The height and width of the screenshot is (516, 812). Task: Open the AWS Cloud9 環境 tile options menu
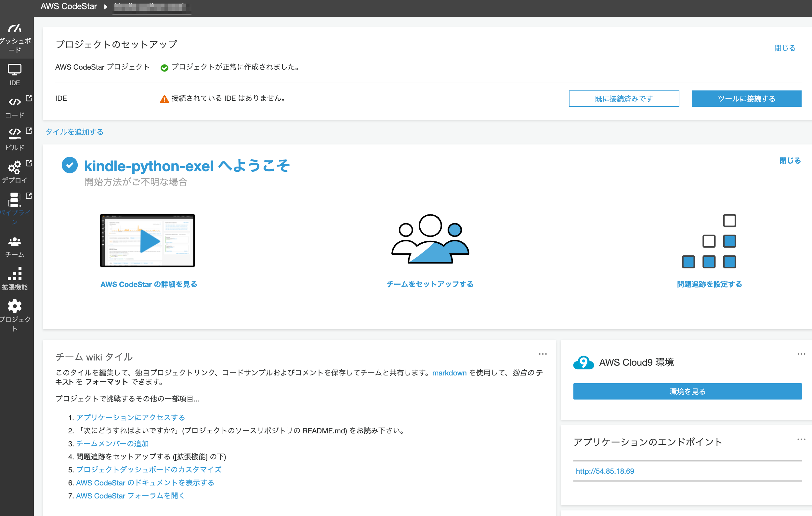tap(801, 354)
